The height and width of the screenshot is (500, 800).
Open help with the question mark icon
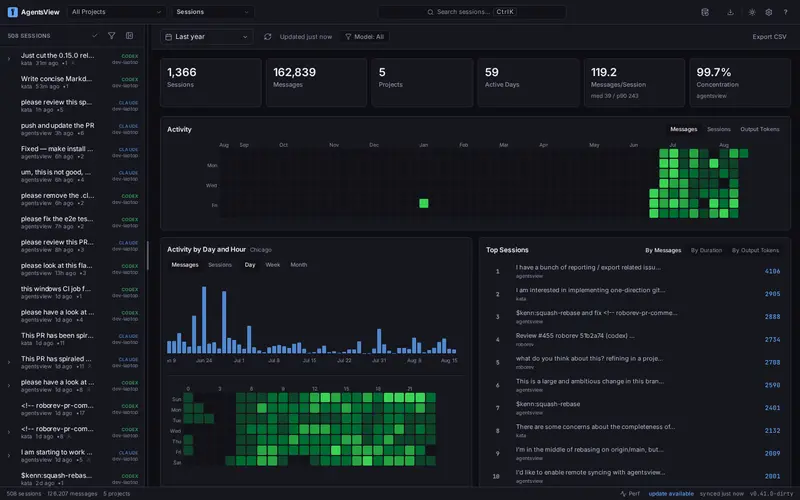(x=785, y=12)
